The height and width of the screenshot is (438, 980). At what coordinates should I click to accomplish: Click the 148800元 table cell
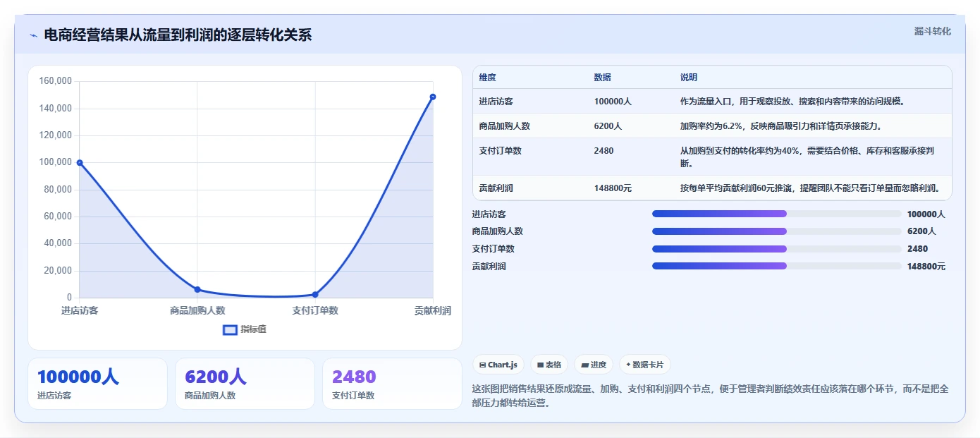click(631, 188)
